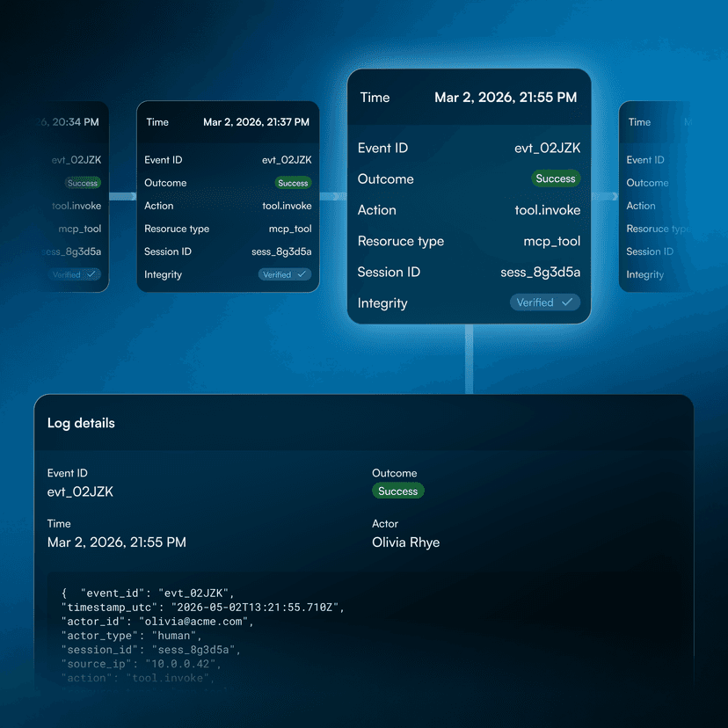Viewport: 728px width, 728px height.
Task: Click 'Mar 2, 2026, 21:55 PM' in Log details
Action: [117, 542]
